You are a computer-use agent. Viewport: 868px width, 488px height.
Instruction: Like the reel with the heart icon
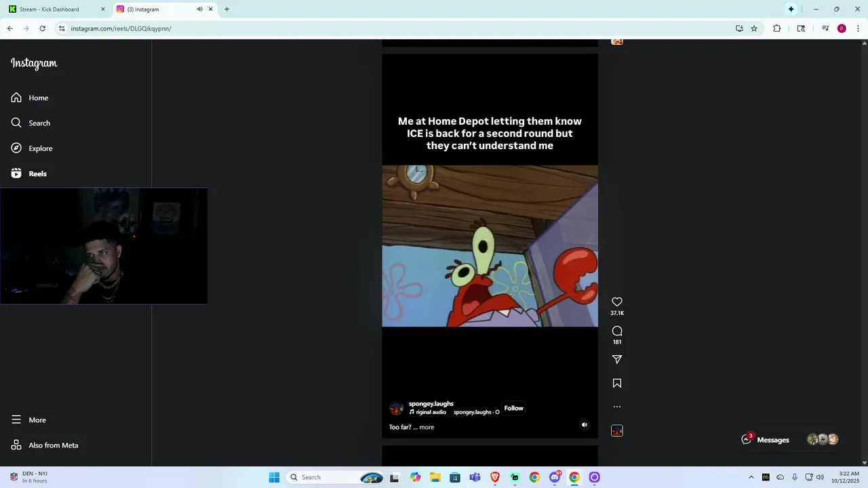[617, 302]
